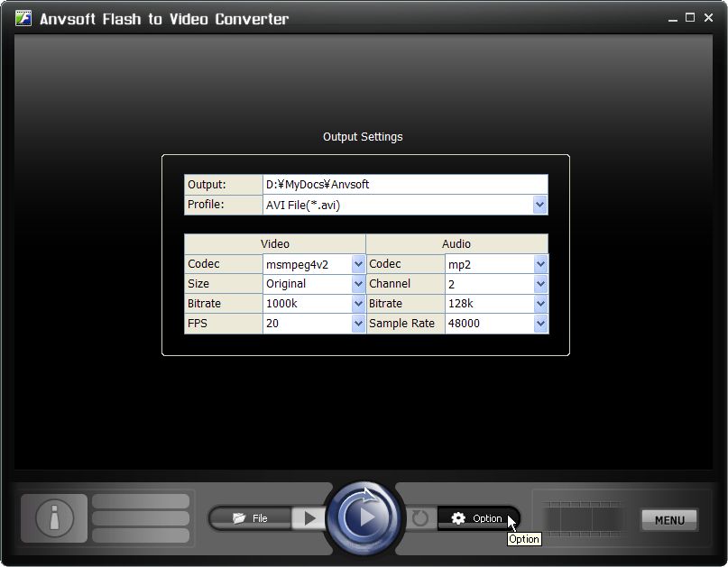This screenshot has width=728, height=567.
Task: Click the Sample Rate label
Action: click(401, 324)
